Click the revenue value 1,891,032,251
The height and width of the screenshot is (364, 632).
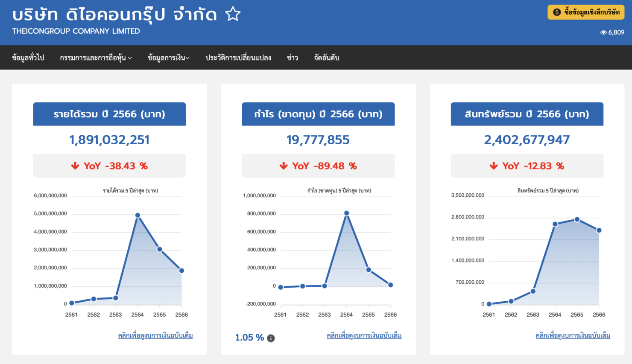coord(109,140)
